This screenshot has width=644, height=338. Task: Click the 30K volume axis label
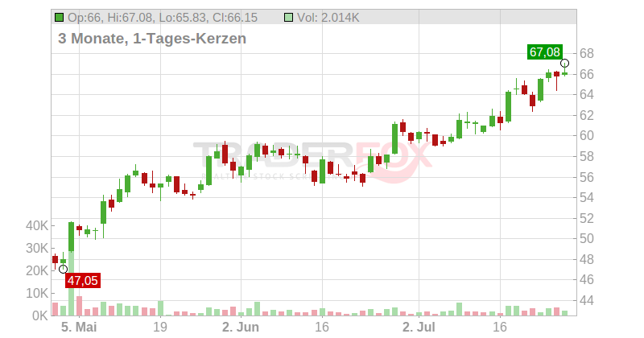[x=37, y=249]
